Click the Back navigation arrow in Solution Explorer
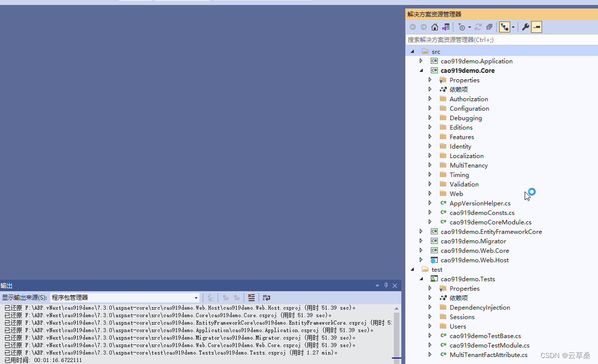Viewport: 598px width, 364px height. click(x=413, y=27)
